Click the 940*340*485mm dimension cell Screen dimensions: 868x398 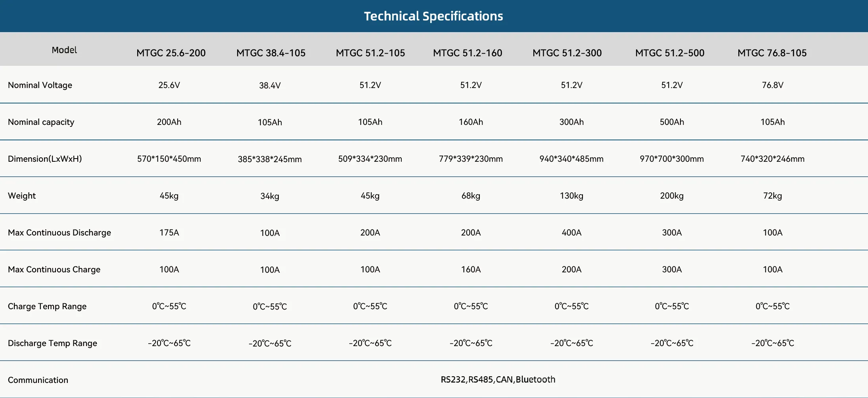point(571,159)
